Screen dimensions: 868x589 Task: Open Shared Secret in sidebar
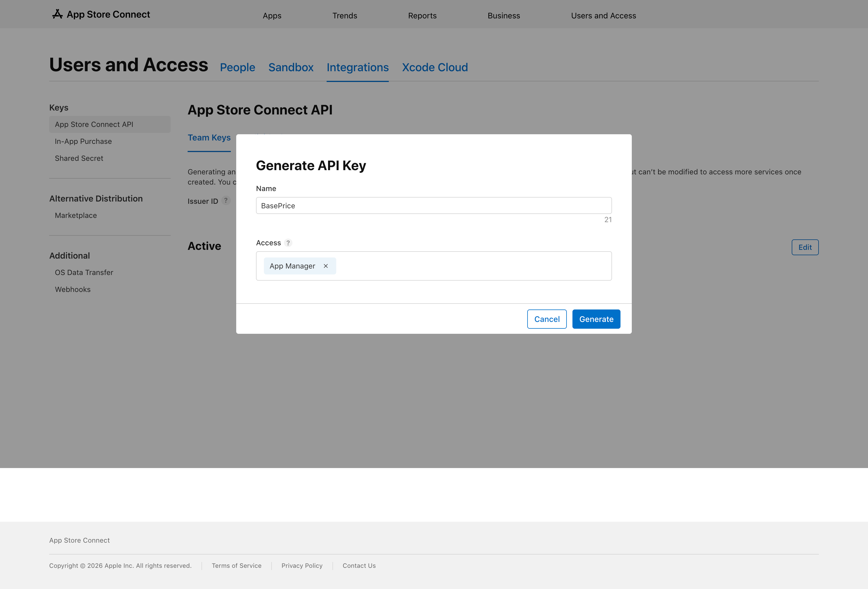79,158
